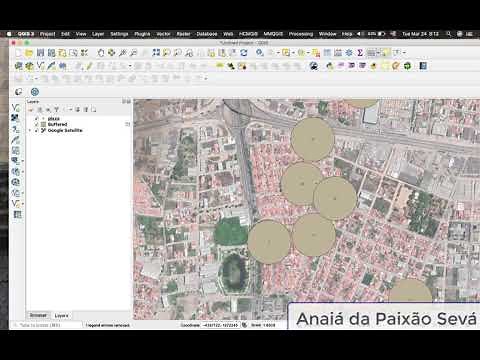The image size is (480, 360).
Task: Open the Raster menu
Action: tap(183, 34)
